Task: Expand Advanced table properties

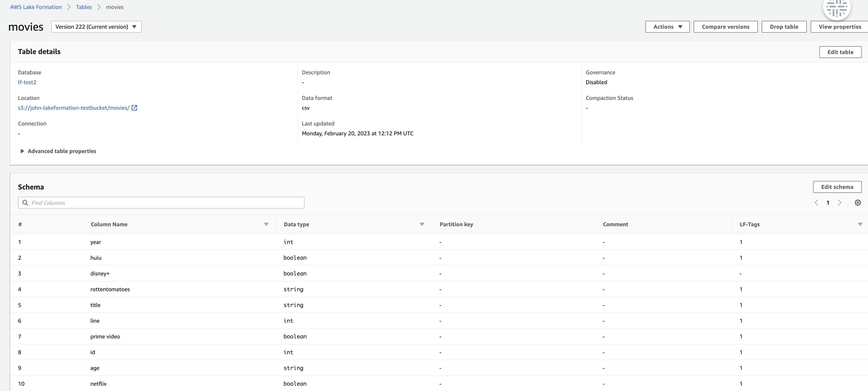Action: click(58, 151)
